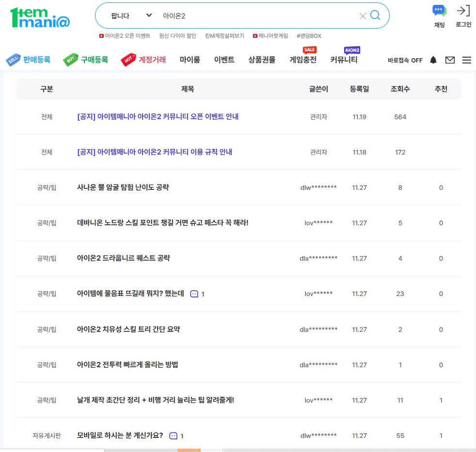Open the hamburger menu icon
The width and height of the screenshot is (476, 452).
[467, 60]
